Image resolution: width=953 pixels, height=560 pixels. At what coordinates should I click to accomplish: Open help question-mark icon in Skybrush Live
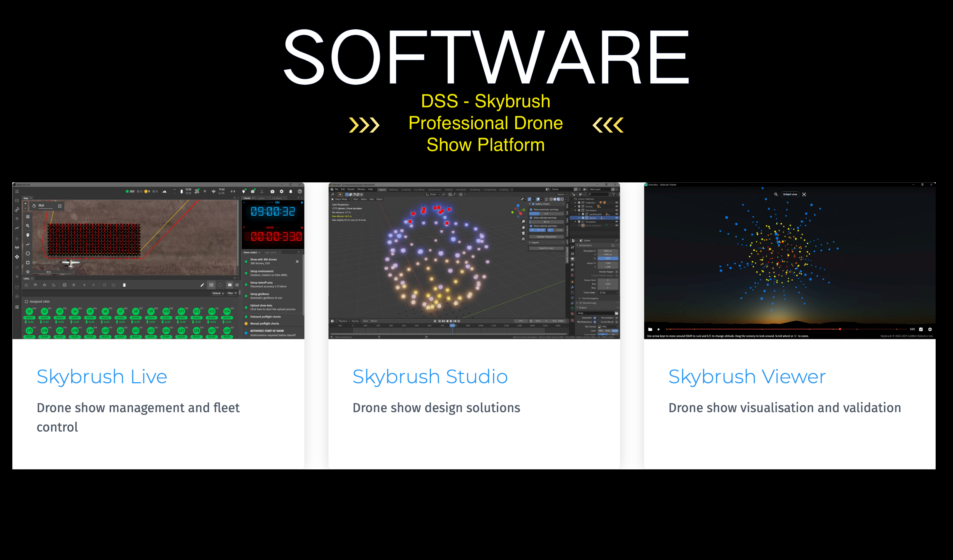[x=300, y=192]
